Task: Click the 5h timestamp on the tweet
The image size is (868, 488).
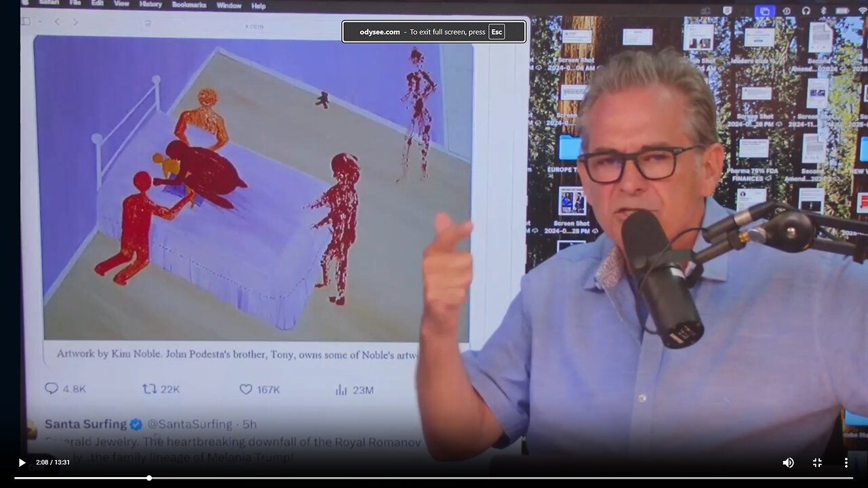Action: coord(250,424)
